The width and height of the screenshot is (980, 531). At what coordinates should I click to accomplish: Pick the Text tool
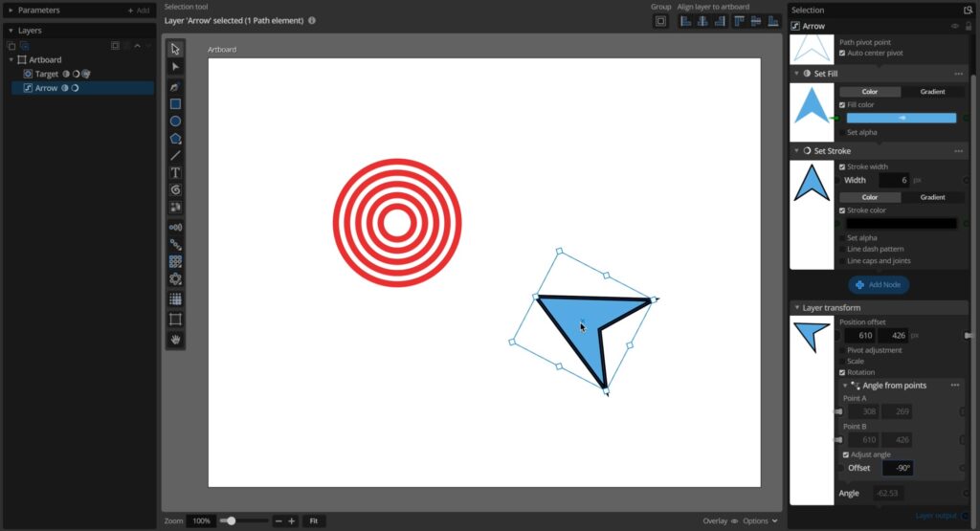click(175, 173)
